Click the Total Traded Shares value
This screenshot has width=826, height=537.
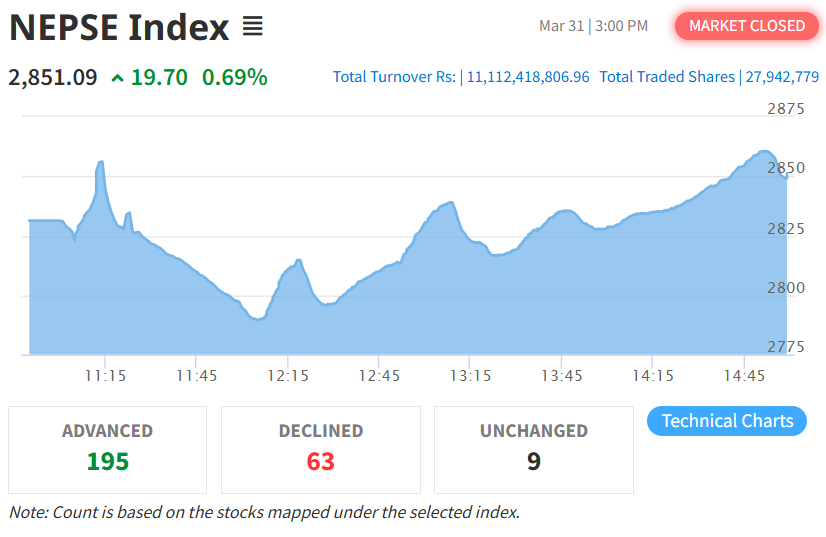point(782,77)
